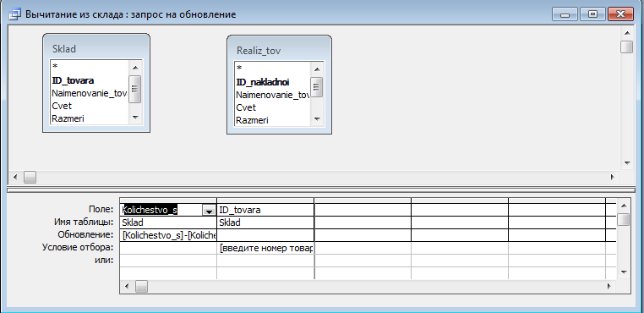Click the design grid scroll down arrow
Image resolution: width=644 pixels, height=313 pixels.
(624, 272)
